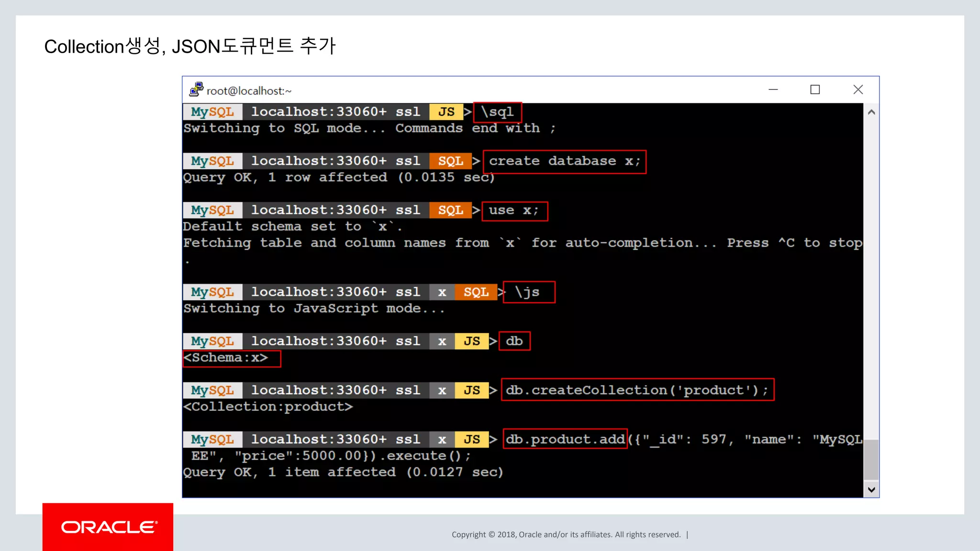Click 'Query OK, 1 item affected' line

tap(343, 473)
